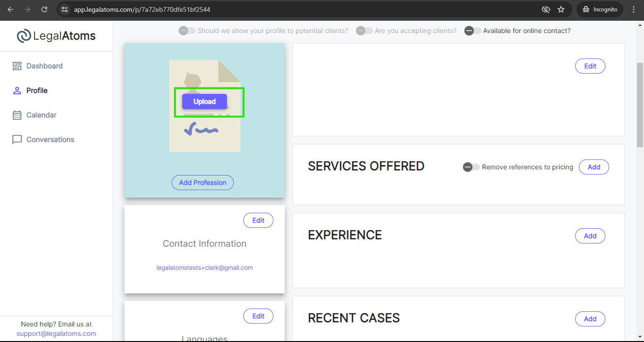Toggle show your profile to potential clients
The width and height of the screenshot is (644, 342).
187,31
